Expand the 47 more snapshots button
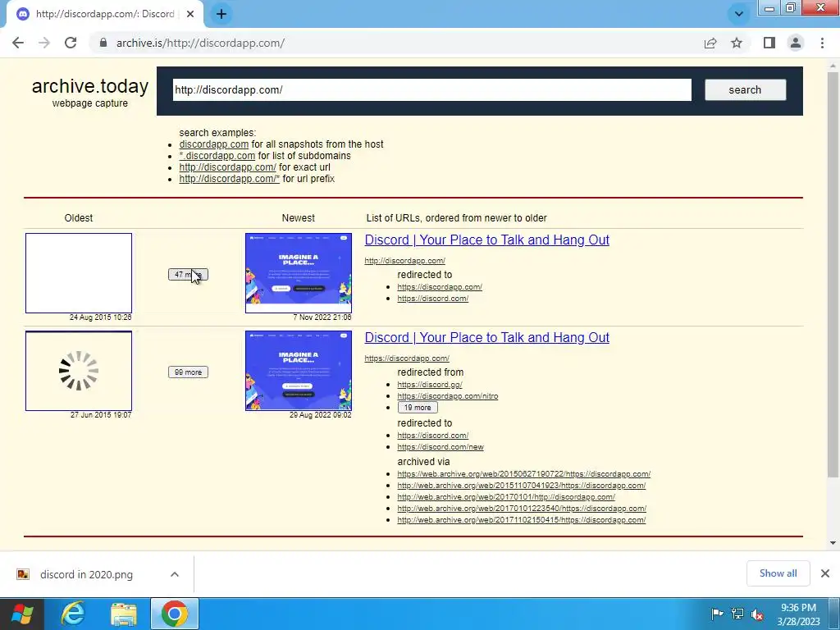This screenshot has height=630, width=840. pos(188,274)
